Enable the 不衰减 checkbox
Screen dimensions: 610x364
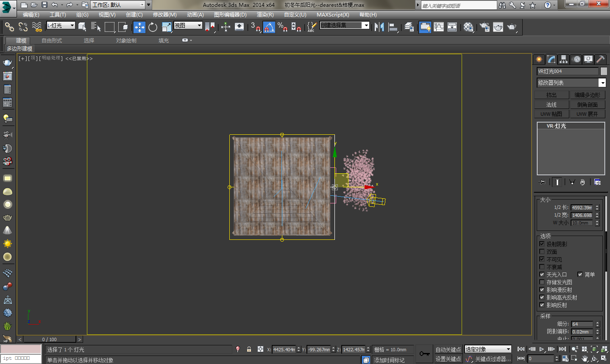pos(542,267)
